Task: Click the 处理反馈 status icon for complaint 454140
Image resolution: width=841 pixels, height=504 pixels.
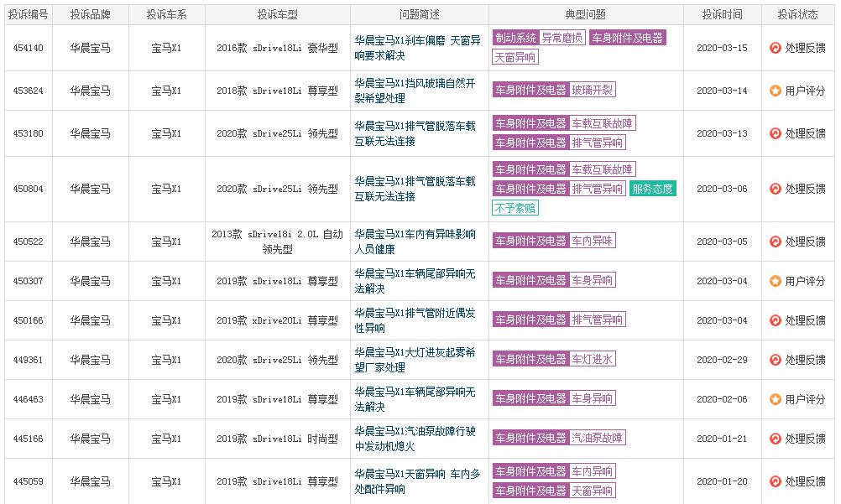Action: [x=776, y=48]
